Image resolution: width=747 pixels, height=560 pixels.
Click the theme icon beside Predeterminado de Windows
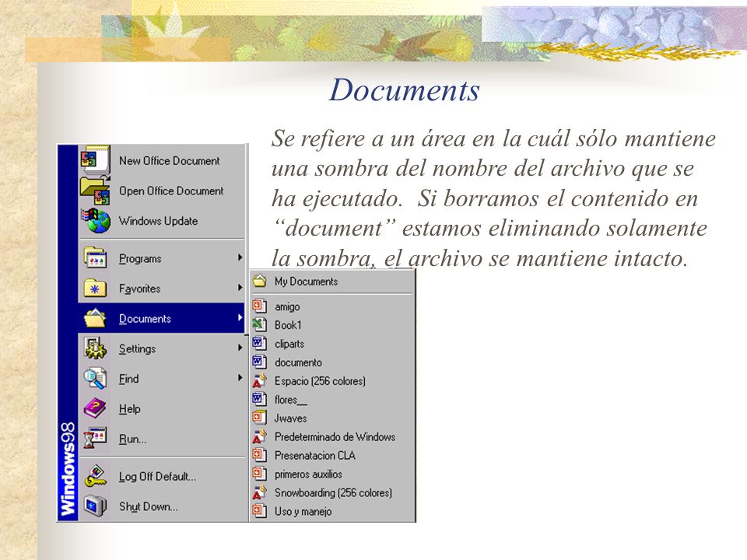pyautogui.click(x=259, y=436)
